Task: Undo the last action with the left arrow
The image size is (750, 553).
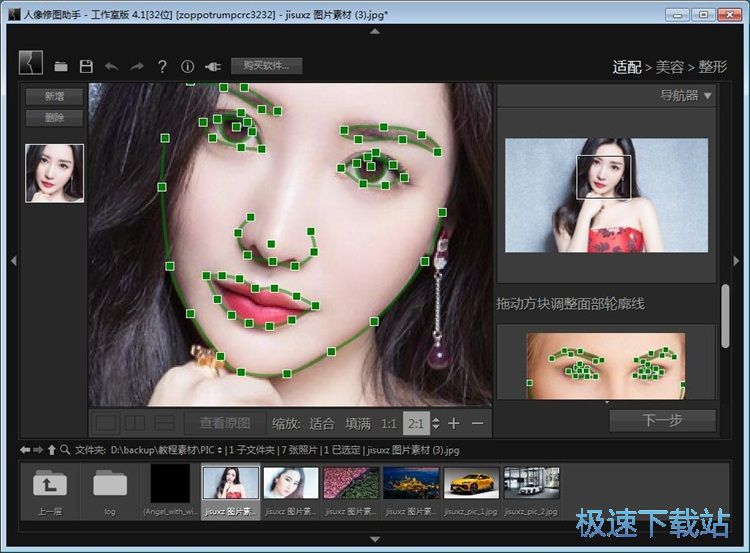Action: pyautogui.click(x=111, y=66)
